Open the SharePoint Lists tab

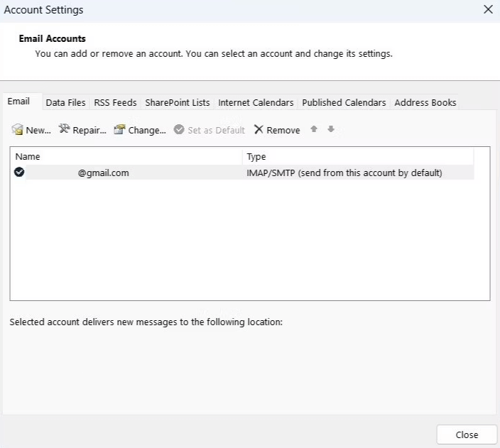pyautogui.click(x=178, y=102)
